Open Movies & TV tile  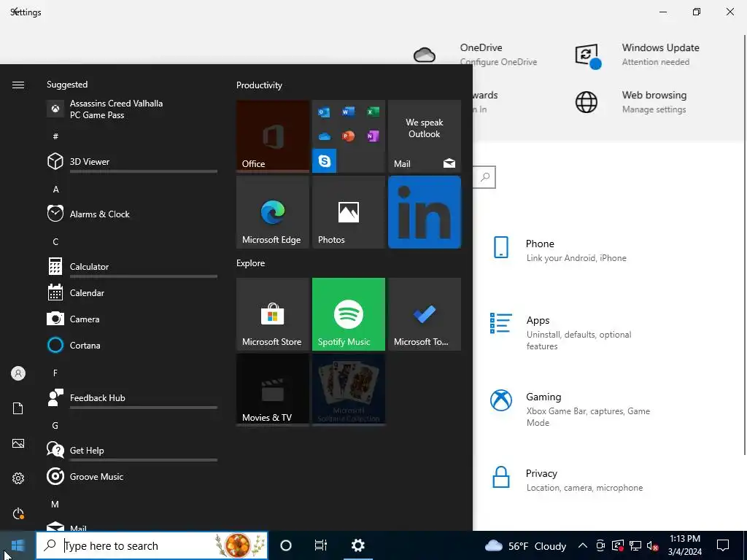click(x=273, y=389)
